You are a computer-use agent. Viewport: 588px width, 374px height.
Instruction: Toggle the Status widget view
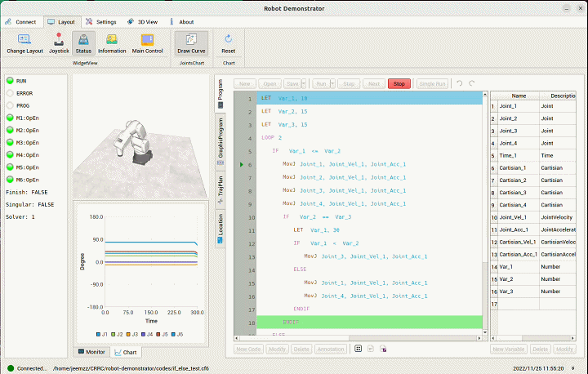click(83, 43)
